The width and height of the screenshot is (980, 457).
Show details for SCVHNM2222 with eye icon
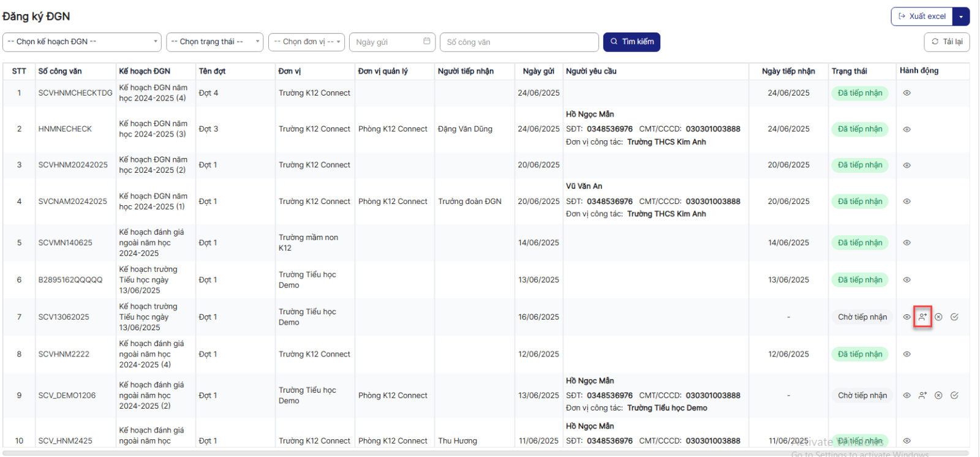click(x=907, y=354)
